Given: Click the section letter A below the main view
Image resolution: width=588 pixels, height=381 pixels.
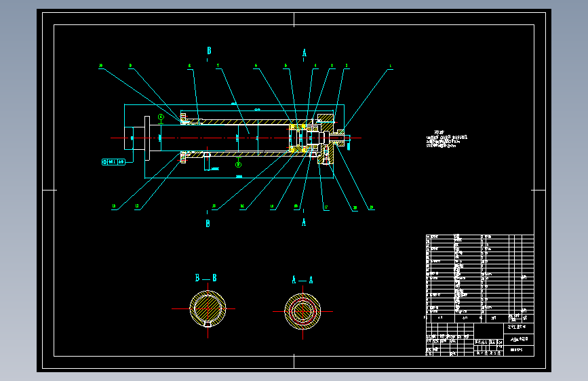Looking at the screenshot, I should coord(304,222).
